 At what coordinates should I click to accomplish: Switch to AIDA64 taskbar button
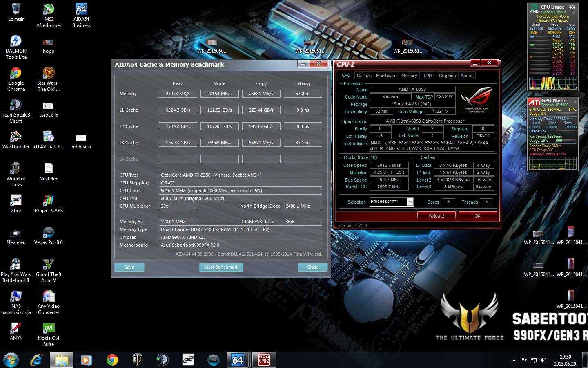click(x=238, y=360)
